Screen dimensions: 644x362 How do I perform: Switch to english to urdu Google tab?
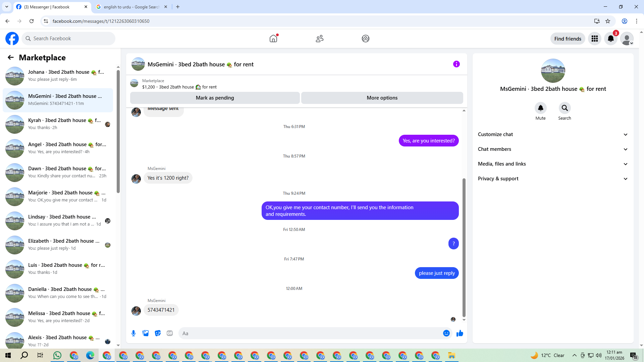coord(131,7)
